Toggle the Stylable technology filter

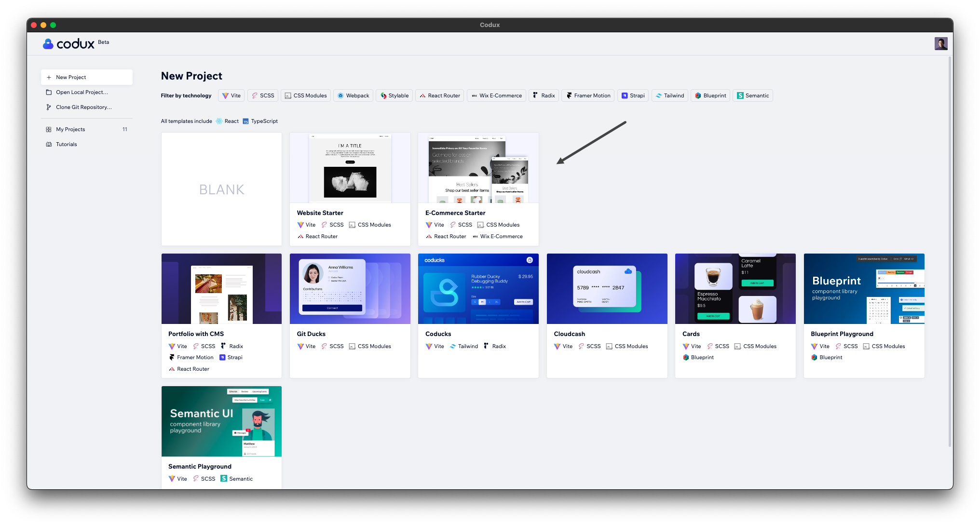(x=395, y=95)
